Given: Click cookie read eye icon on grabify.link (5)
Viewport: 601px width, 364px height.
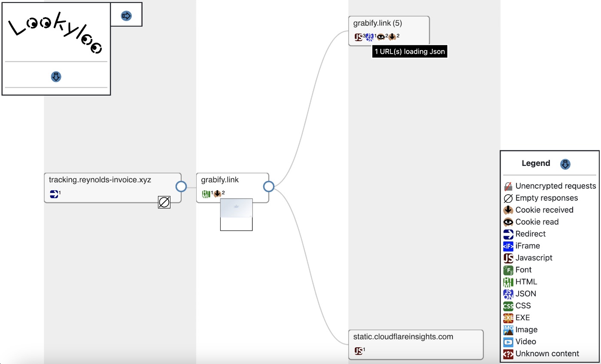Looking at the screenshot, I should click(x=381, y=37).
